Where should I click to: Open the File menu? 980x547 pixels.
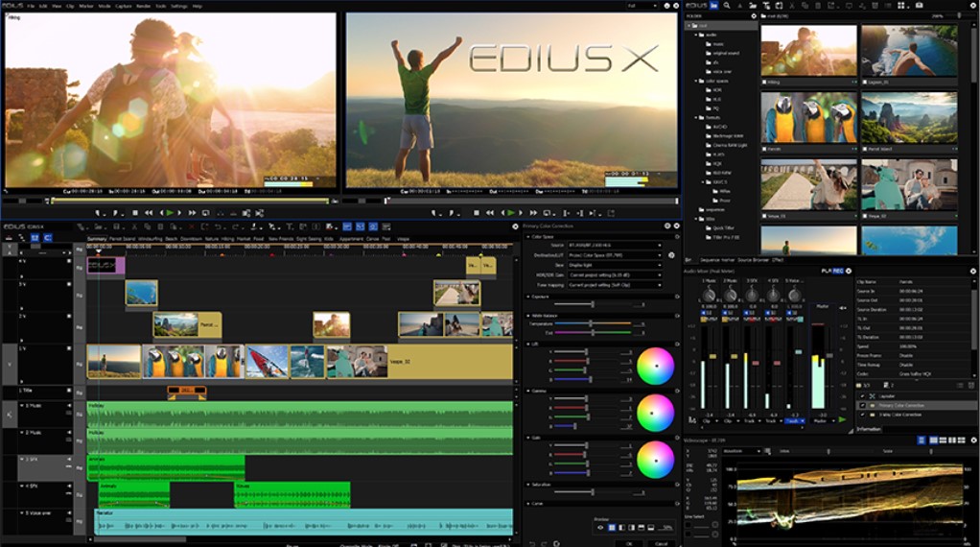pyautogui.click(x=31, y=6)
